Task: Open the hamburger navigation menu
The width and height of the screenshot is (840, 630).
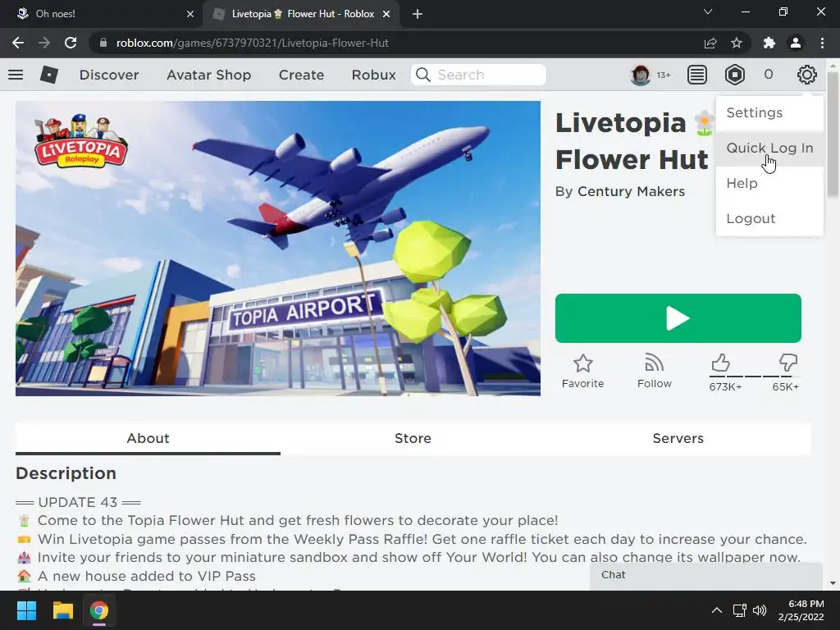Action: point(16,75)
